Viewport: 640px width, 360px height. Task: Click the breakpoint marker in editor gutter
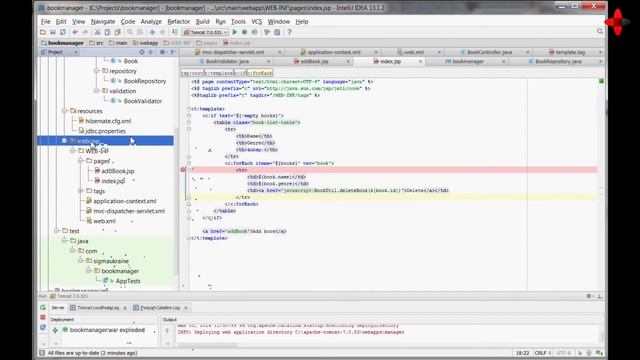click(x=183, y=169)
